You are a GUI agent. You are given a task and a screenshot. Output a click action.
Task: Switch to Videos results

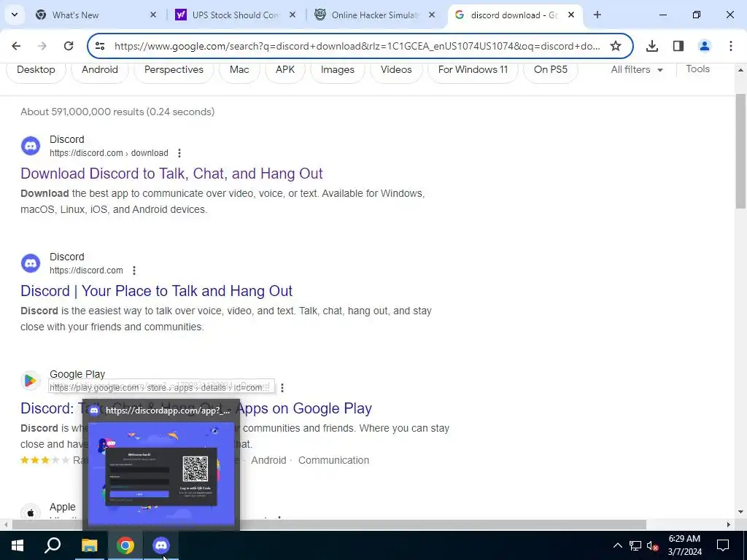click(396, 69)
